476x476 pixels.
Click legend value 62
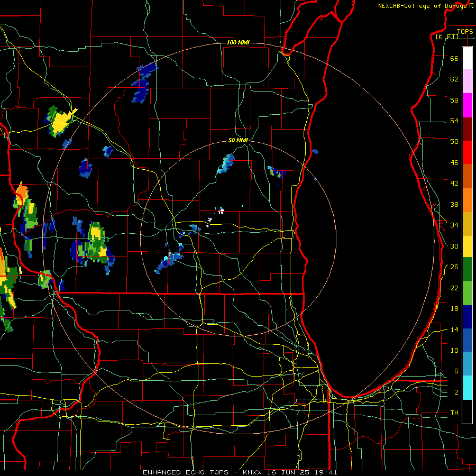coord(454,79)
